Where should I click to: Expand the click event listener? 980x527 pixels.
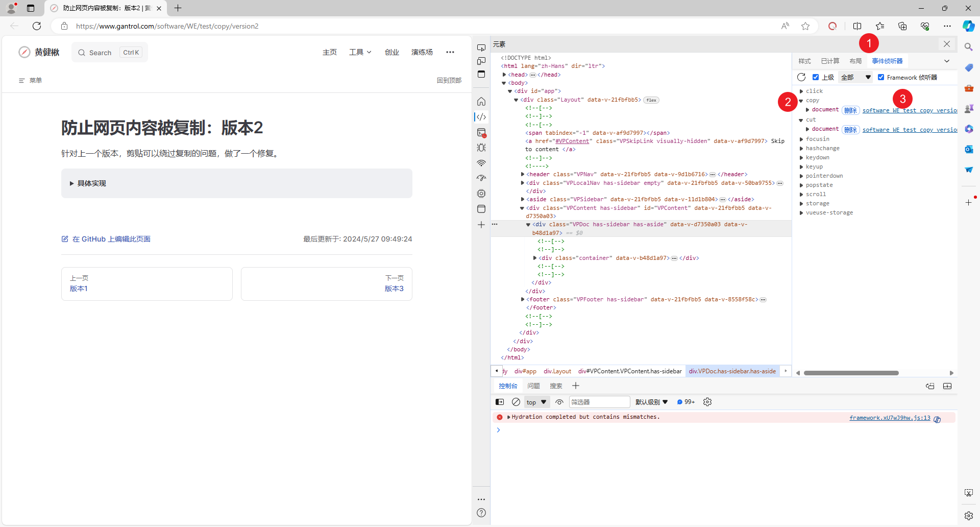tap(801, 91)
